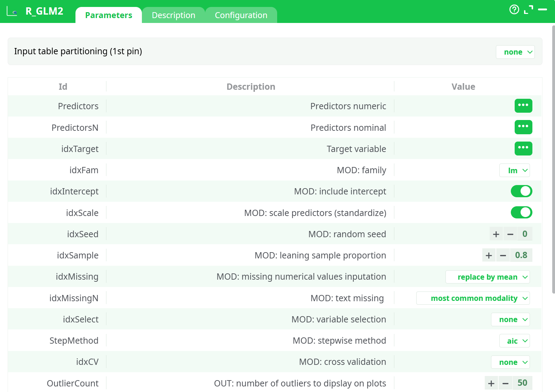Toggle the scale predictors switch
555x392 pixels.
click(521, 213)
